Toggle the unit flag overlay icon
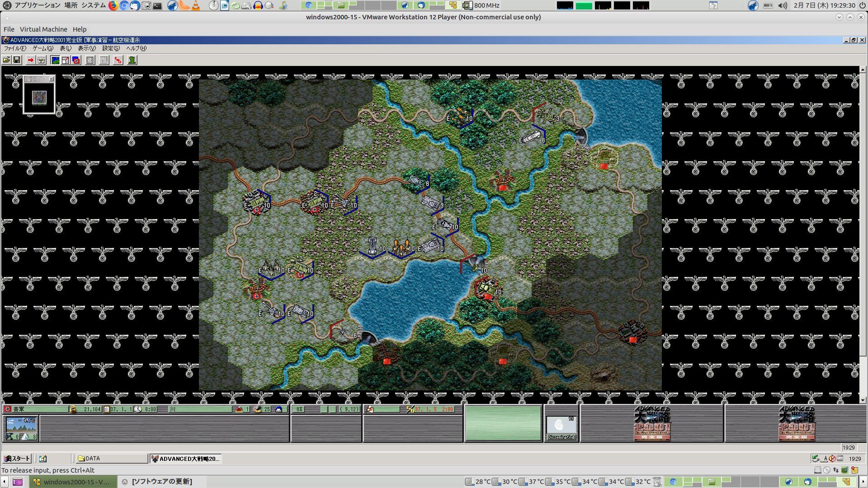The height and width of the screenshot is (488, 868). [x=76, y=60]
